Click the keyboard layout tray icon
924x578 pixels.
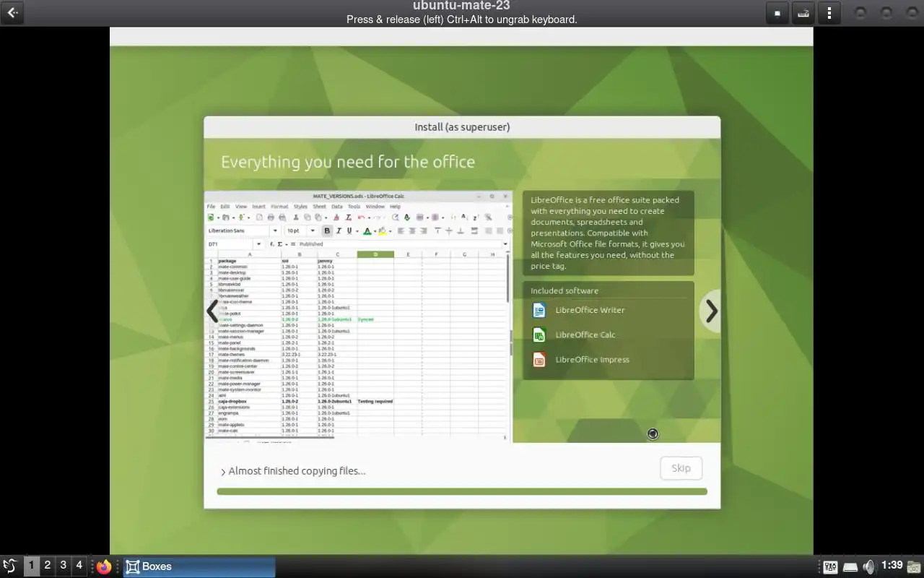point(830,567)
